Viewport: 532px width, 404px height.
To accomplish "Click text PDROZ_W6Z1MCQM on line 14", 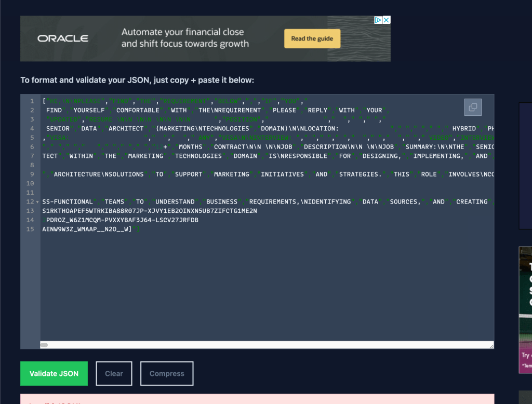I will tap(74, 220).
